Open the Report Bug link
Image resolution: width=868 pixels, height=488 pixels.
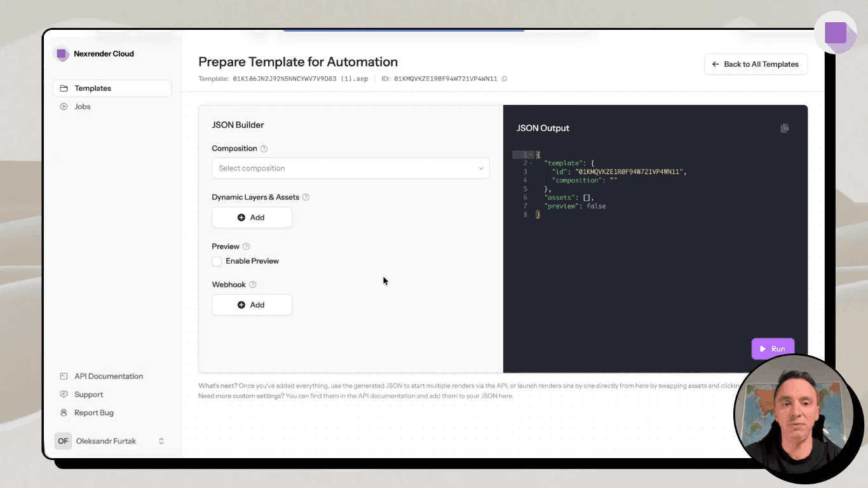click(x=94, y=413)
